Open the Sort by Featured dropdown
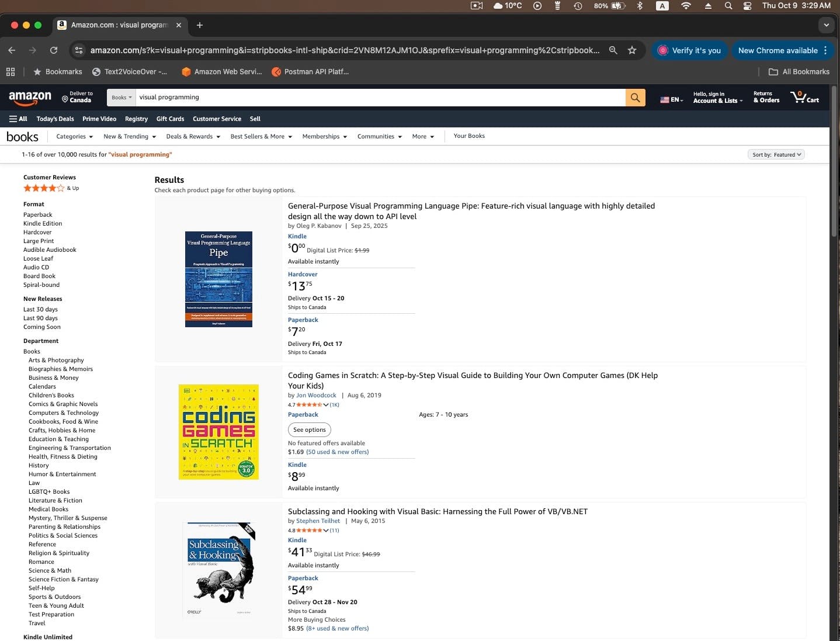Screen dimensions: 840x641 tap(776, 154)
